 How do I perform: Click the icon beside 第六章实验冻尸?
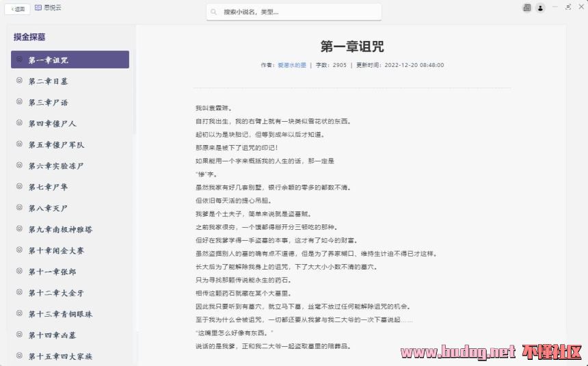20,165
